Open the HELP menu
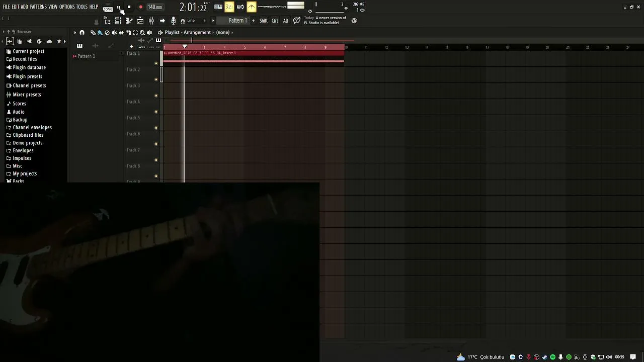644x362 pixels. (x=94, y=7)
